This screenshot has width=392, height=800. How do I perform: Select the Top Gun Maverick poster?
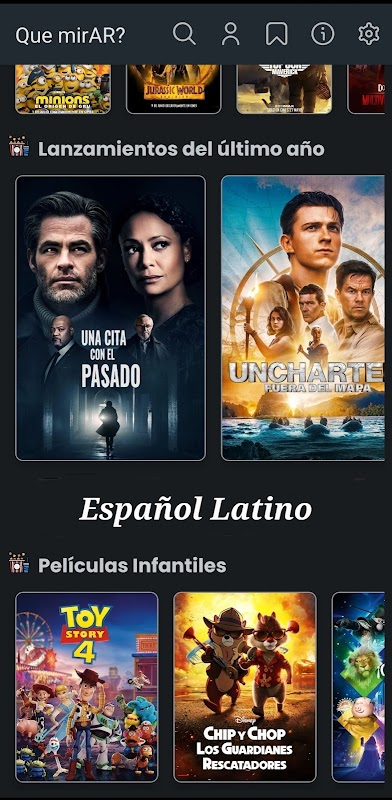click(284, 89)
